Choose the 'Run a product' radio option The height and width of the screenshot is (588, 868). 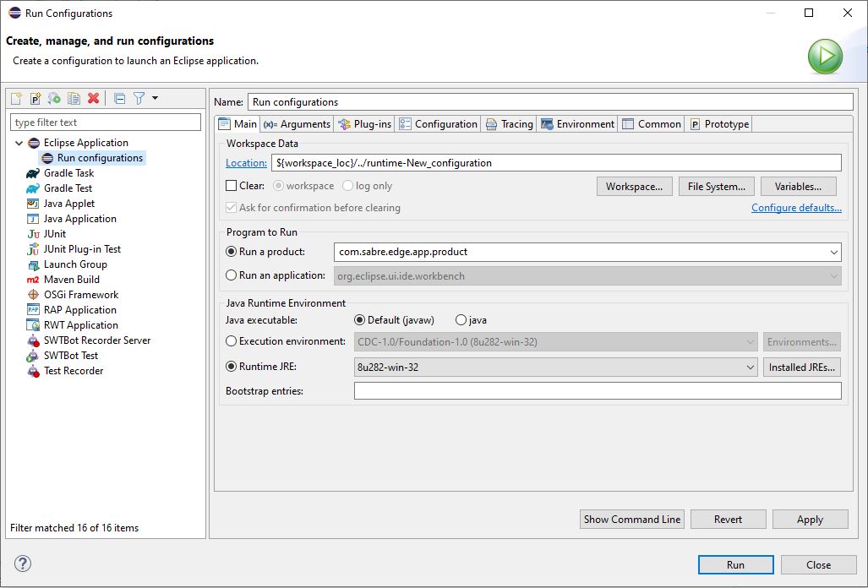point(232,252)
